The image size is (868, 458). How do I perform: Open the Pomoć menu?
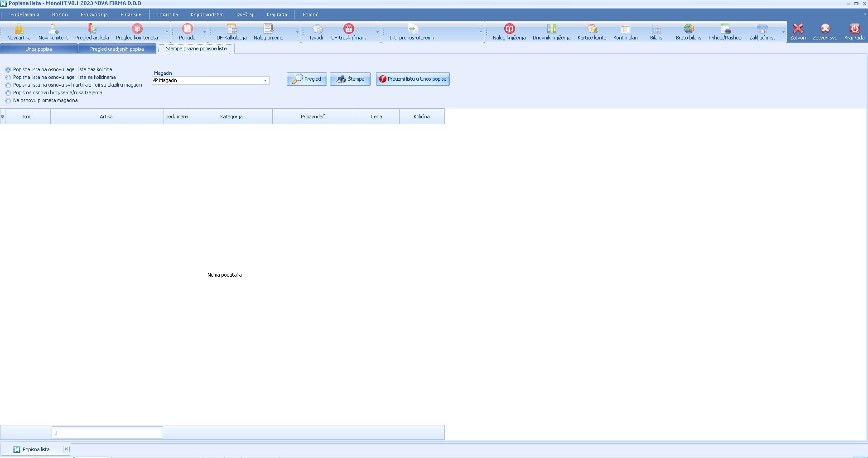click(x=310, y=15)
